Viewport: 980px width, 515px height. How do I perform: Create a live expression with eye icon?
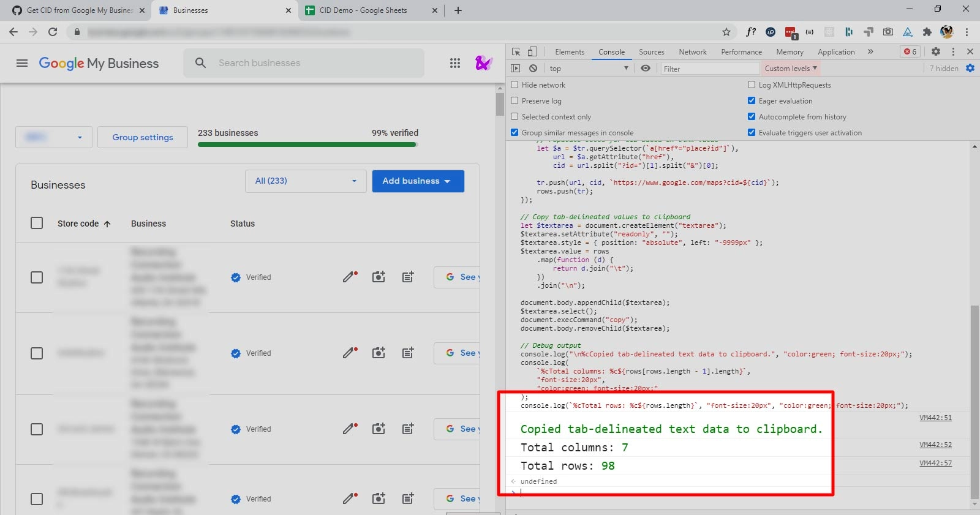(646, 68)
